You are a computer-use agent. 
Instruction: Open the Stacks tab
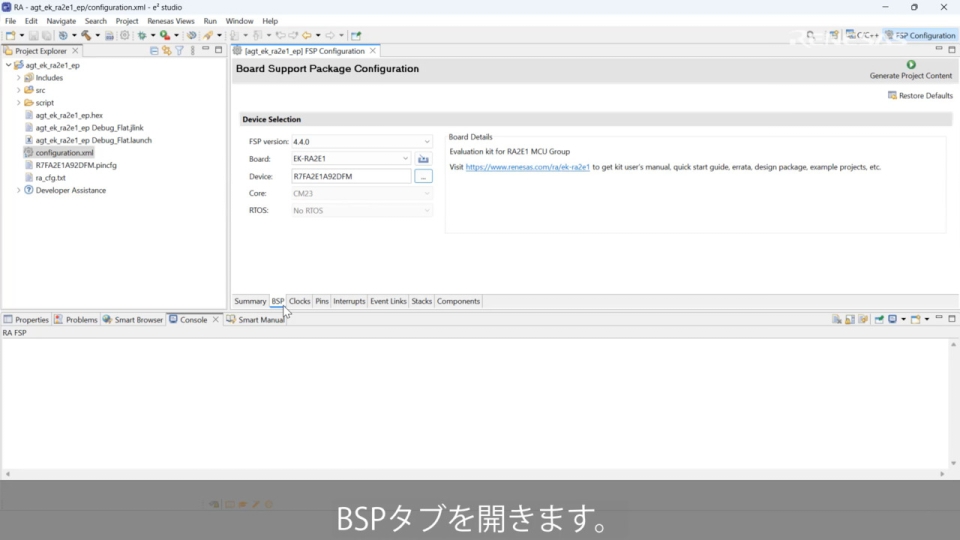[x=421, y=301]
